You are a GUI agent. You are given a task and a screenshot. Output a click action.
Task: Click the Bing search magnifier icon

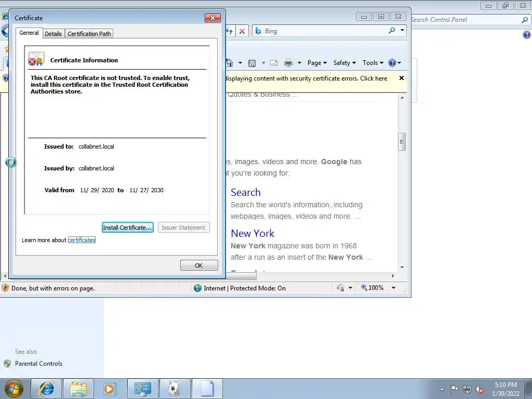click(x=392, y=31)
